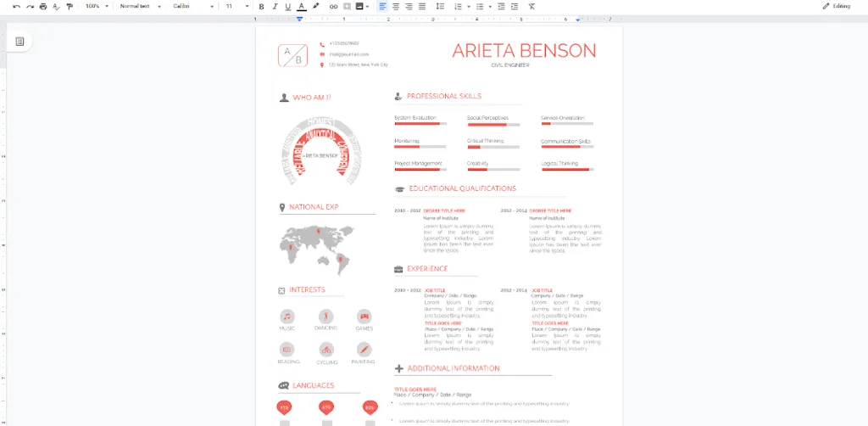Apply a numbered list
The image size is (868, 426).
pos(457,6)
